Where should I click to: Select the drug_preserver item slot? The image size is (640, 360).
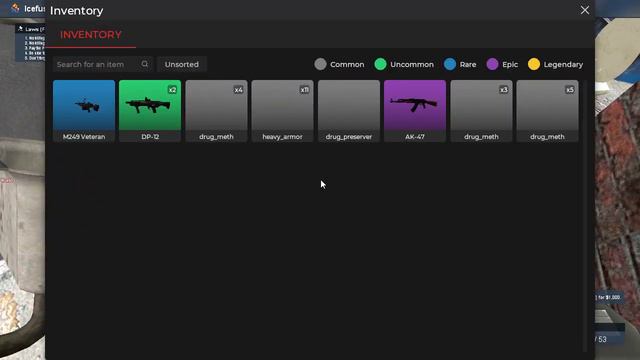(x=349, y=111)
